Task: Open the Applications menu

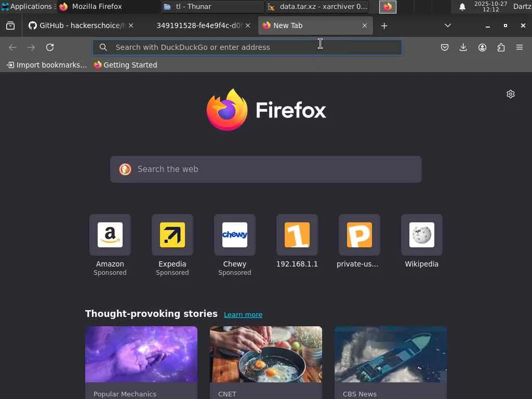Action: click(28, 6)
